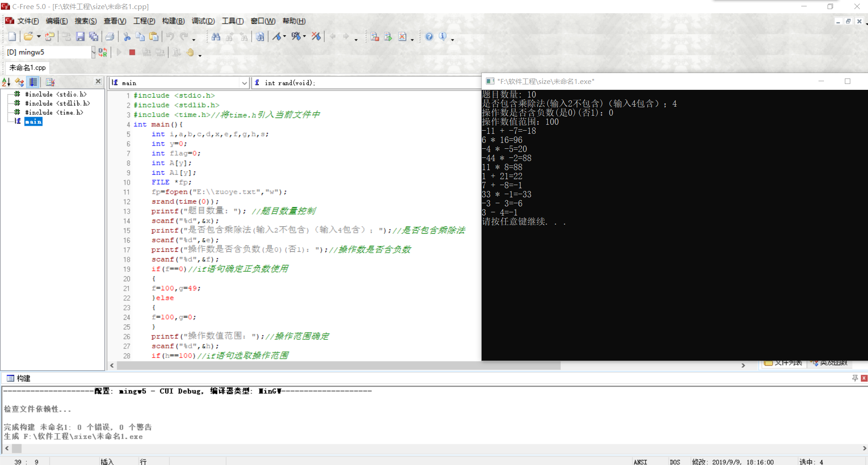Open the 工具(T) menu
The image size is (868, 465).
(x=232, y=21)
